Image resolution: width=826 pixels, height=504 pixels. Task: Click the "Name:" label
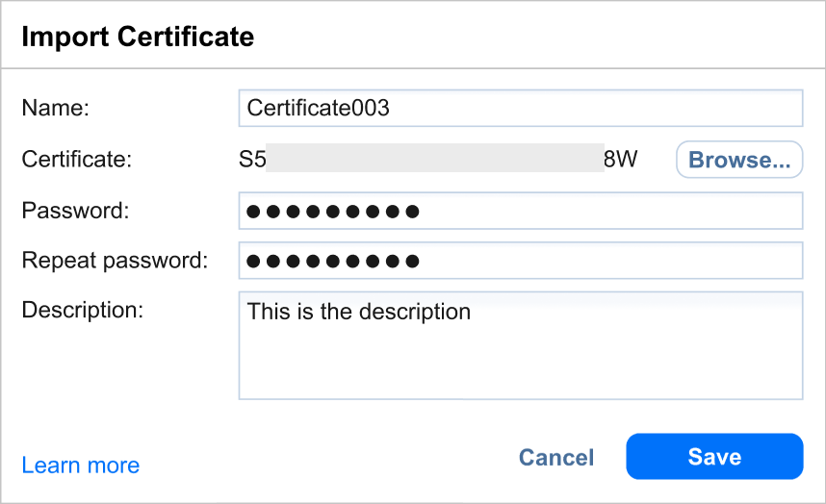point(55,108)
